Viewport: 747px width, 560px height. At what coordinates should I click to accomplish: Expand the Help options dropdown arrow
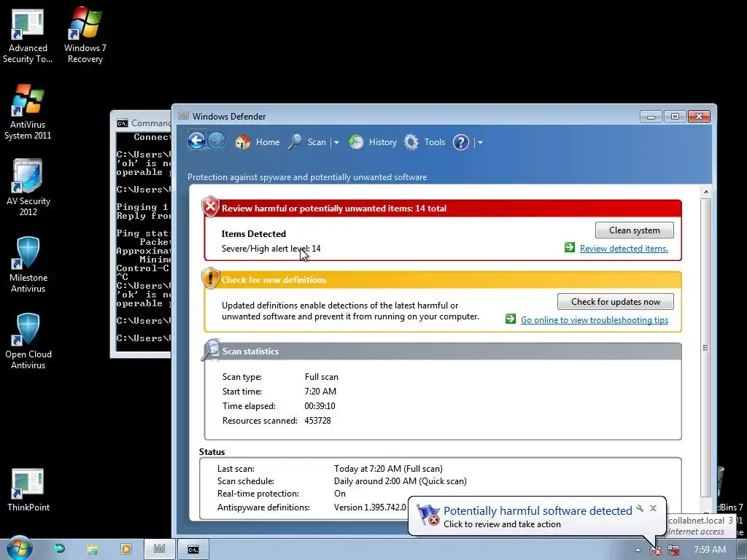click(480, 142)
